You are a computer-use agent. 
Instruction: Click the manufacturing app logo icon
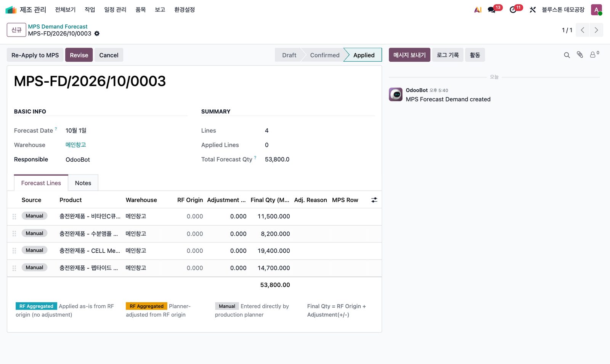click(11, 10)
